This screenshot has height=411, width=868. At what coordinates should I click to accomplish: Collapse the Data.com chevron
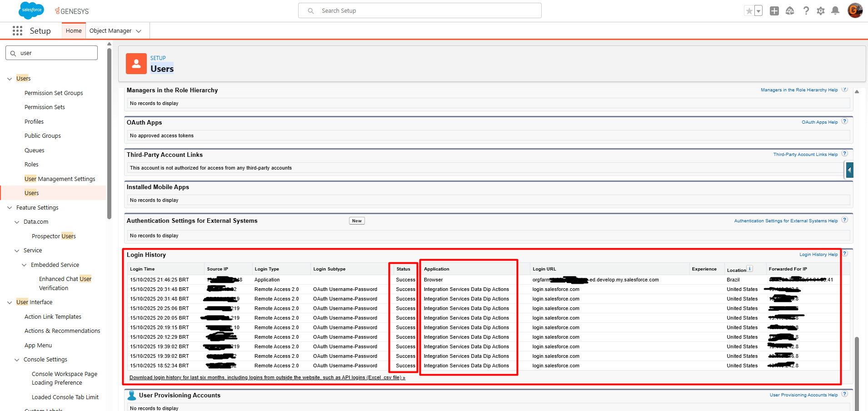[17, 222]
